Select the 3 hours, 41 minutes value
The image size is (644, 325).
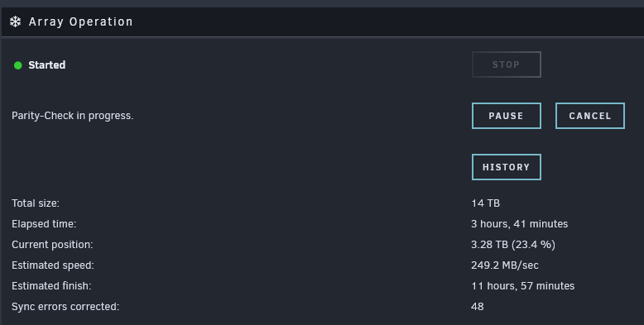(x=520, y=224)
